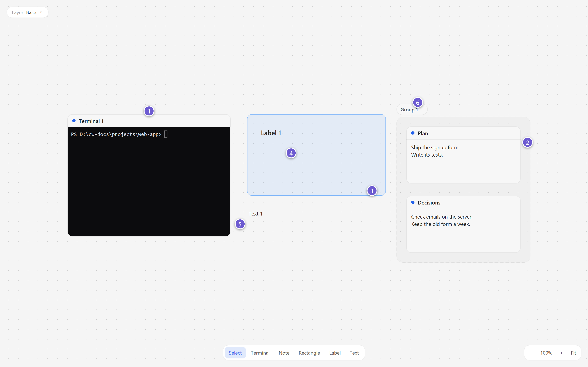Click the blue dot beside Decisions note
This screenshot has width=588, height=367.
coord(413,202)
